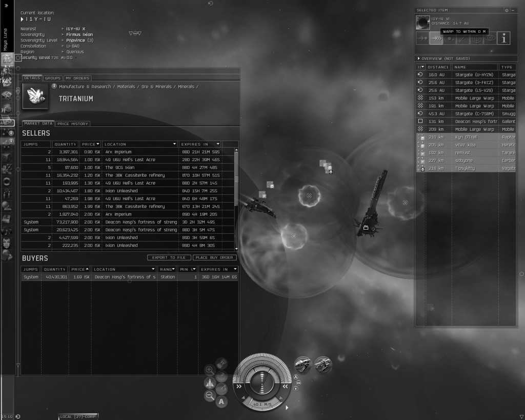The height and width of the screenshot is (420, 525).
Task: Click Warp To icon in Selected Item
Action: click(436, 38)
